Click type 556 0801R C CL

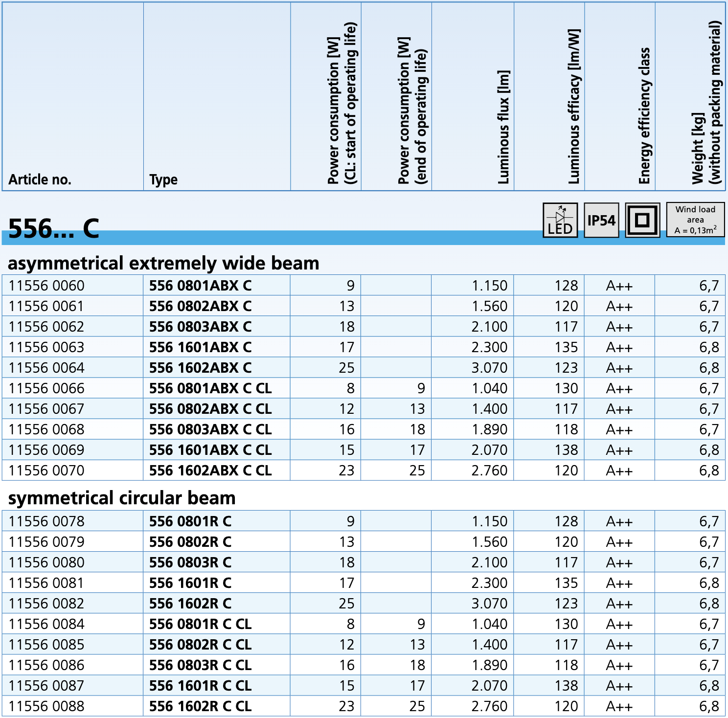(x=201, y=624)
